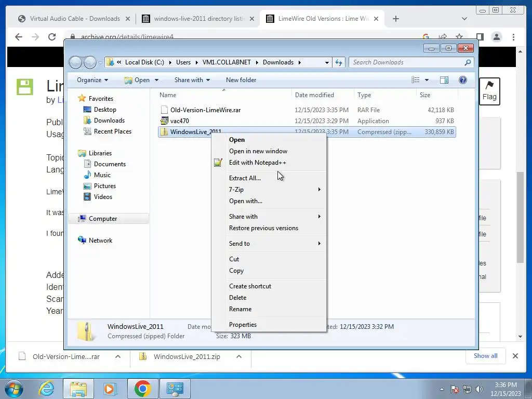The width and height of the screenshot is (532, 399).
Task: Switch to windows-live-2011 directory tab
Action: point(198,19)
